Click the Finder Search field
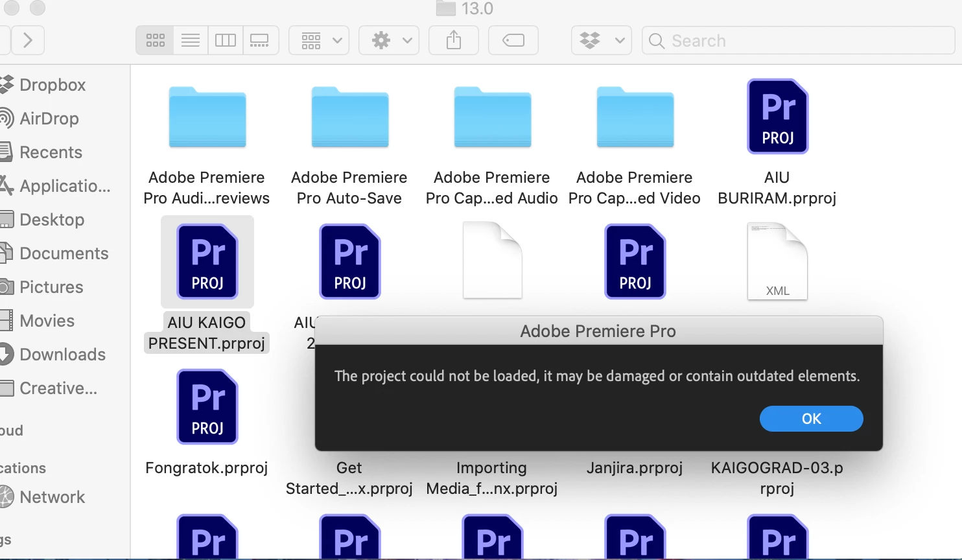This screenshot has width=962, height=560. click(x=799, y=41)
